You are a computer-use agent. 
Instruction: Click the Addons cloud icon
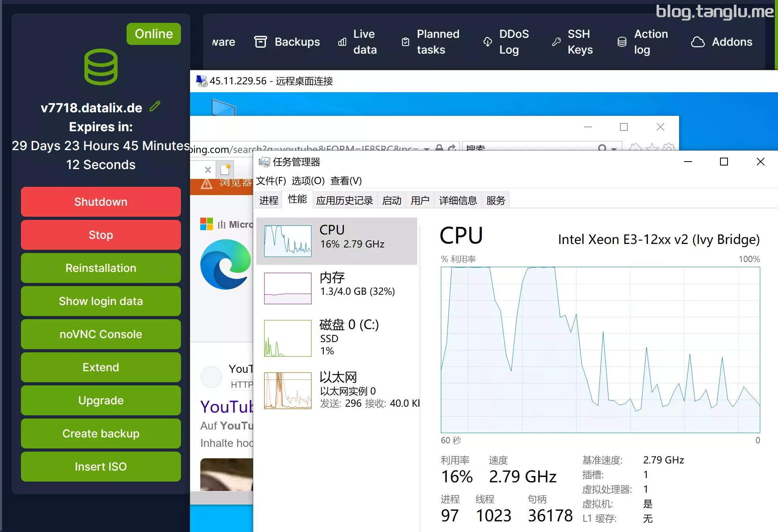tap(698, 42)
